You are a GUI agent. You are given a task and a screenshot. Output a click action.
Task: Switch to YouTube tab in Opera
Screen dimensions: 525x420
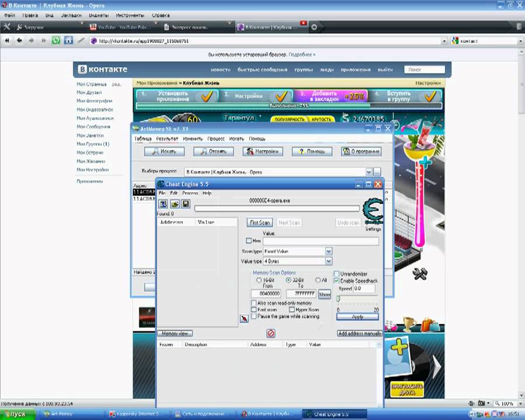click(x=123, y=27)
